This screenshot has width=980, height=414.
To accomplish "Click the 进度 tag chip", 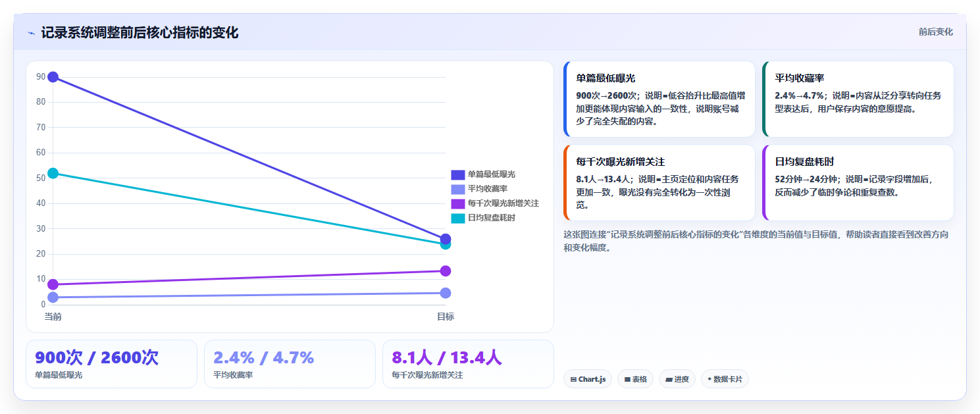I will point(677,379).
